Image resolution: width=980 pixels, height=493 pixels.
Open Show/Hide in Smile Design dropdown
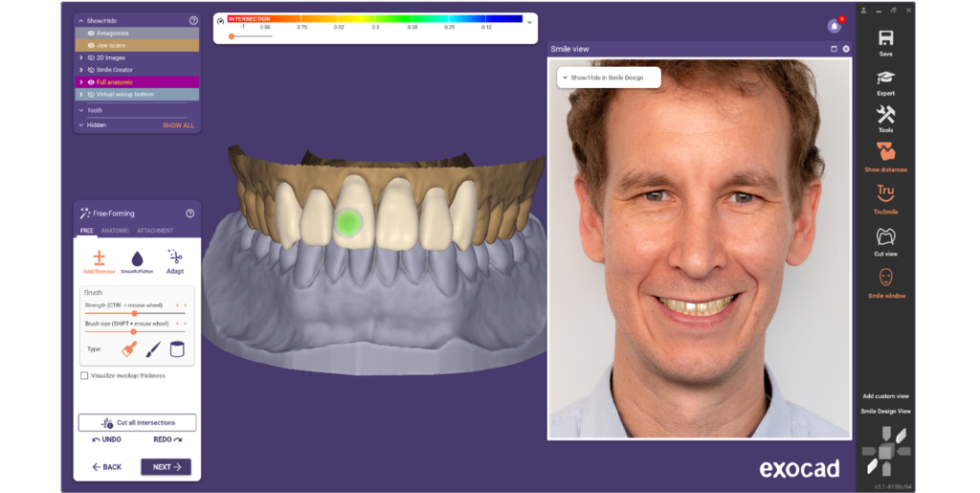(x=609, y=78)
